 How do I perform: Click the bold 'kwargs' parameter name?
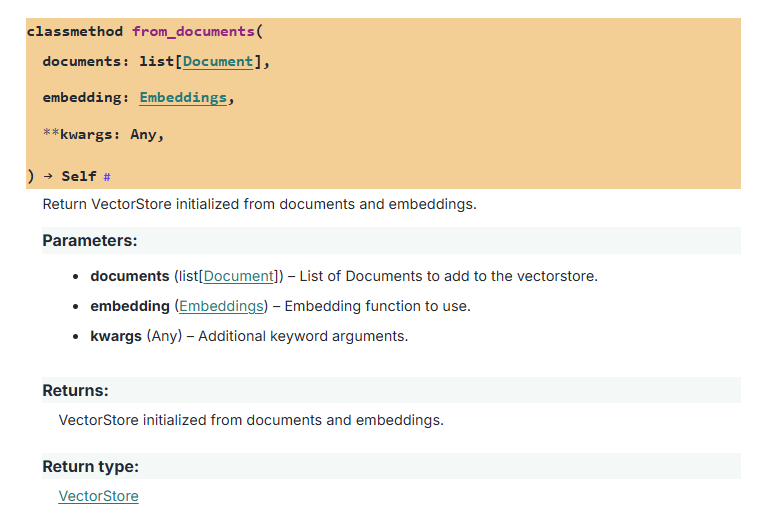tap(116, 336)
